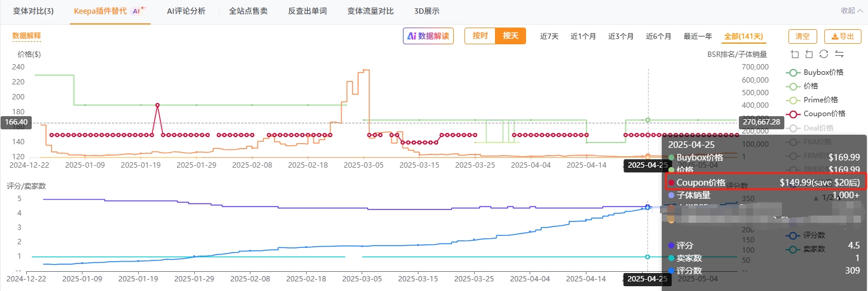Screen dimensions: 868x291
Task: Open the 变体对比(3) tab
Action: (33, 11)
